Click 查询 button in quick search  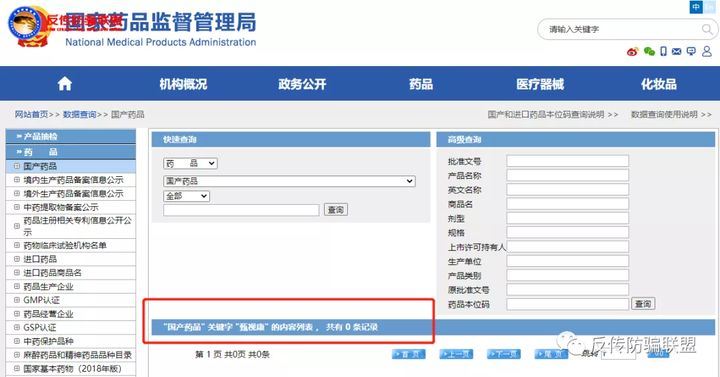coord(336,210)
